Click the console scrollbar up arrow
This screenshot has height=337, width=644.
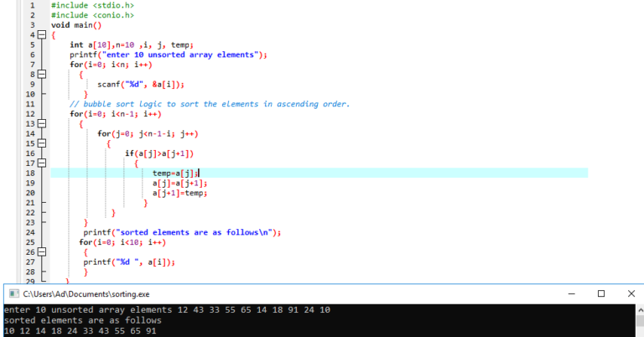(640, 309)
